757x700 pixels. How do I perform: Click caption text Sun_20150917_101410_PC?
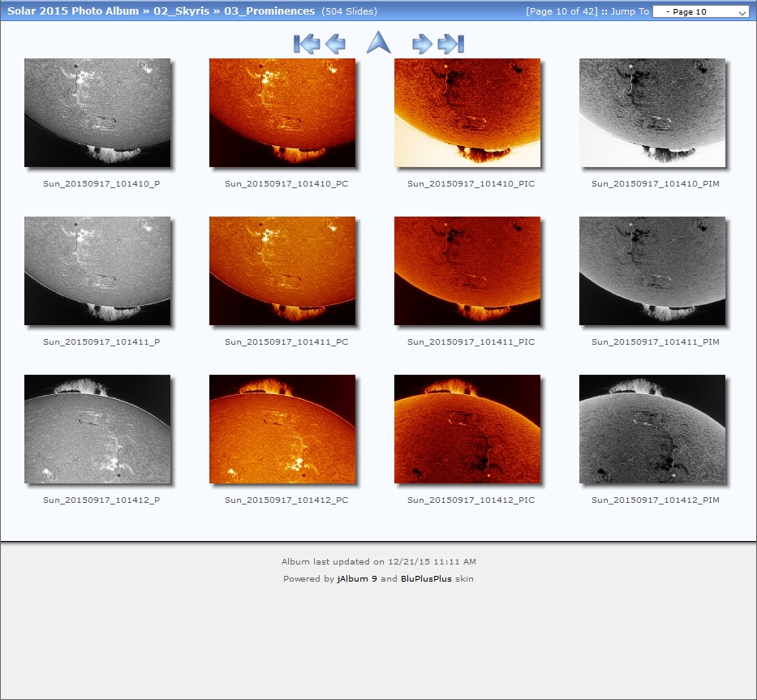tap(286, 184)
